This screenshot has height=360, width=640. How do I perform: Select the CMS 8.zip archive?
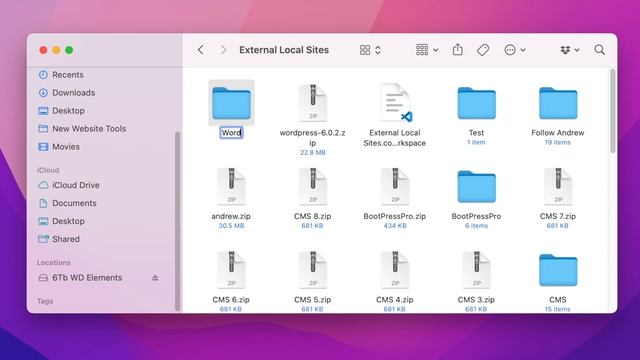(x=313, y=186)
